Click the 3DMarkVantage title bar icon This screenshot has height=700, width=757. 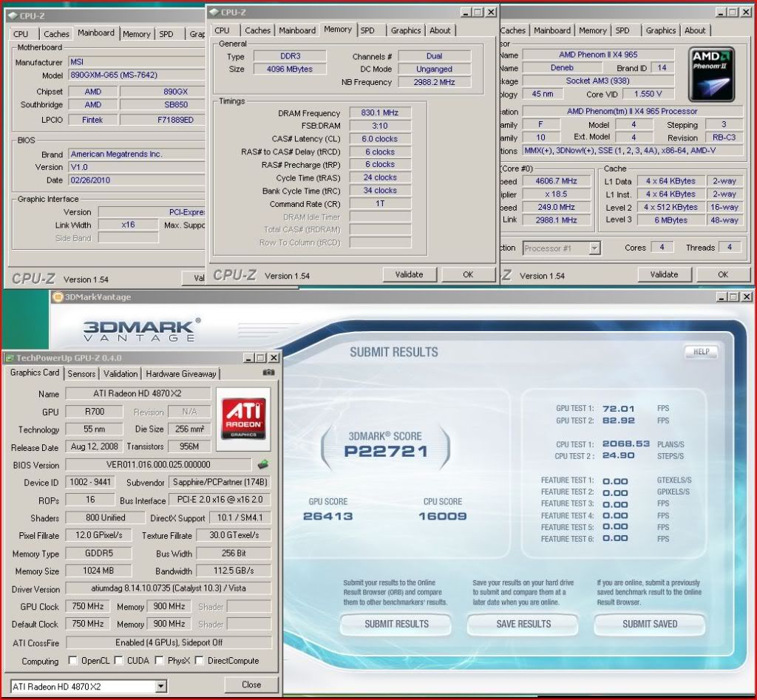tap(56, 297)
